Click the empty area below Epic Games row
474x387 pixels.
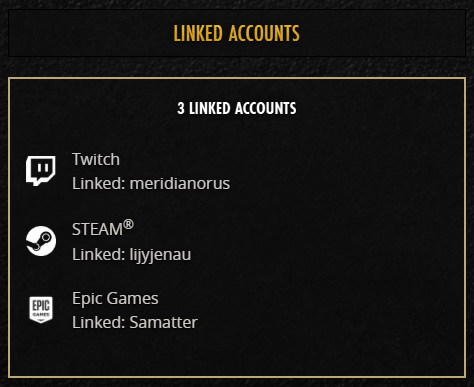pyautogui.click(x=237, y=353)
